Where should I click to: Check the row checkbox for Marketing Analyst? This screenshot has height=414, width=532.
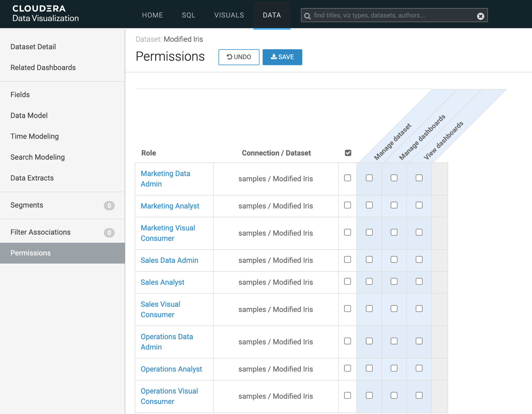pos(348,205)
